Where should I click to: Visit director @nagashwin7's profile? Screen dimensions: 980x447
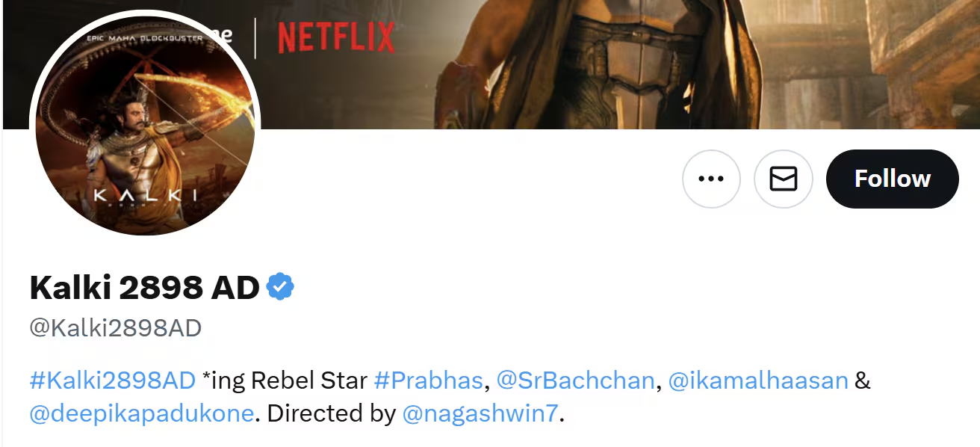coord(480,413)
